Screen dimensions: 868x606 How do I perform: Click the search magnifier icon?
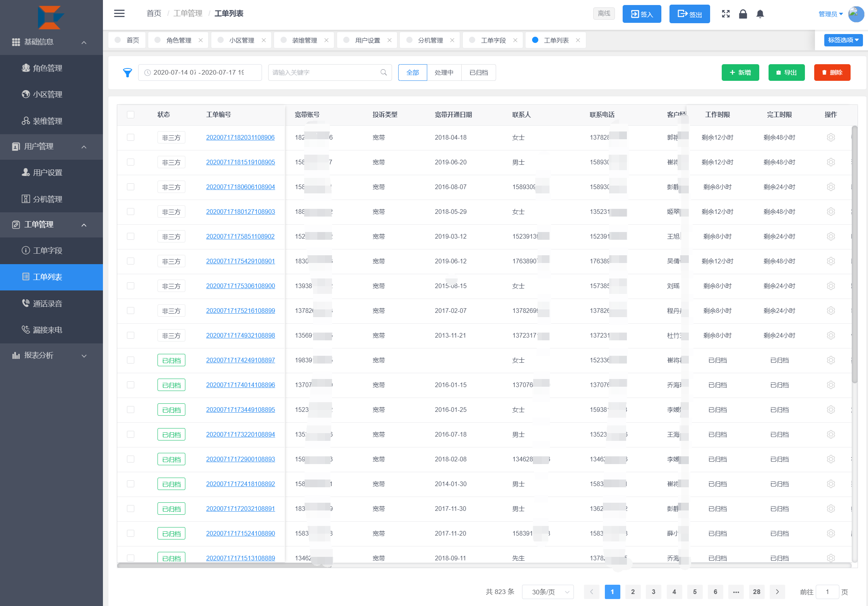[x=383, y=73]
